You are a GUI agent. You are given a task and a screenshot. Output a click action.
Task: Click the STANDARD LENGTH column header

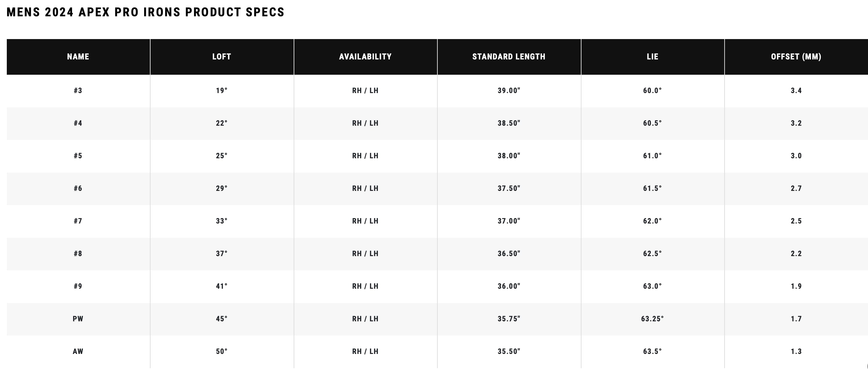click(x=509, y=57)
